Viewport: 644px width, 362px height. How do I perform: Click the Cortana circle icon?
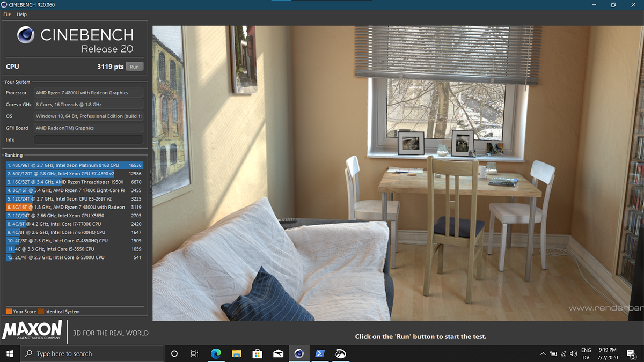[174, 353]
